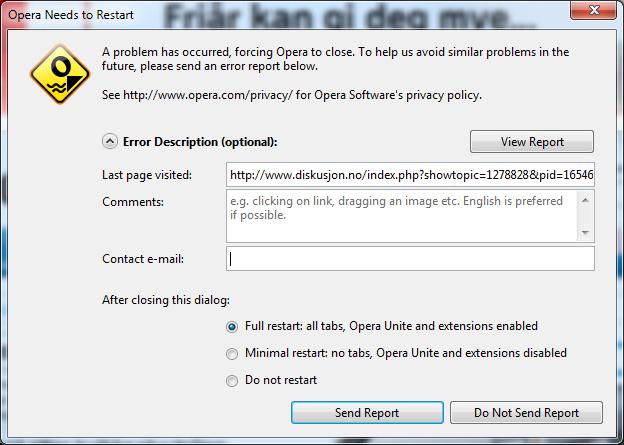Select the Do not restart radio button
This screenshot has height=445, width=624.
pyautogui.click(x=232, y=380)
